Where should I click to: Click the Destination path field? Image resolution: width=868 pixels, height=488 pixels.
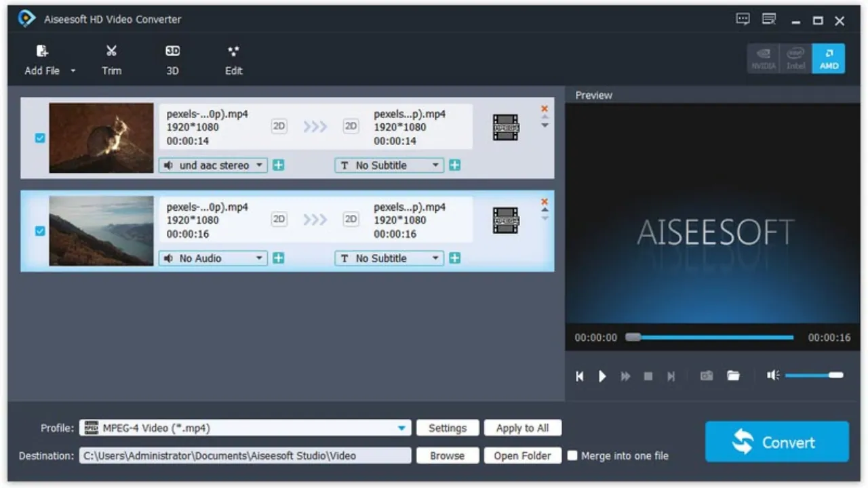pyautogui.click(x=245, y=456)
